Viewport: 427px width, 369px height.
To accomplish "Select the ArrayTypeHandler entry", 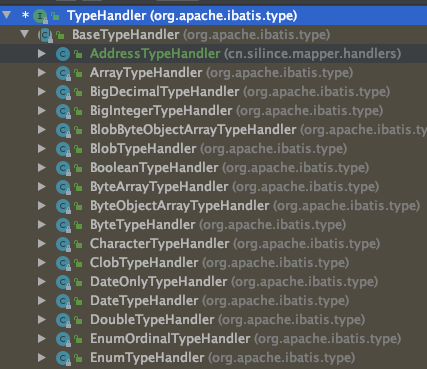I will coord(213,73).
